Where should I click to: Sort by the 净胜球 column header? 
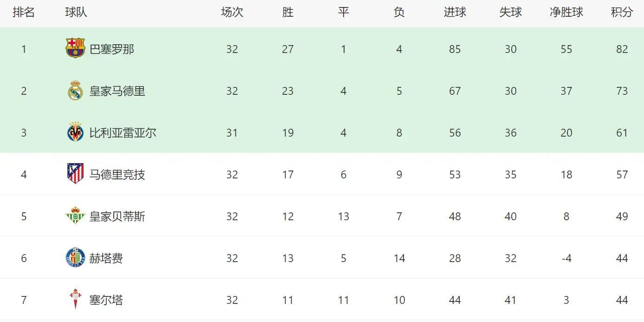pyautogui.click(x=566, y=13)
